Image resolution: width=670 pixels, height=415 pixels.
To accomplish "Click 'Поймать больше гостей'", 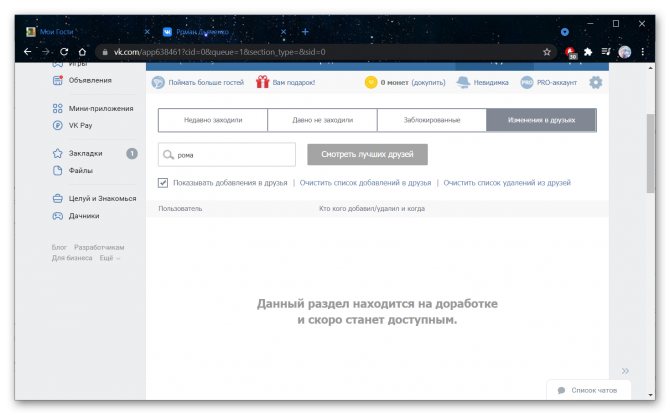I will 206,82.
